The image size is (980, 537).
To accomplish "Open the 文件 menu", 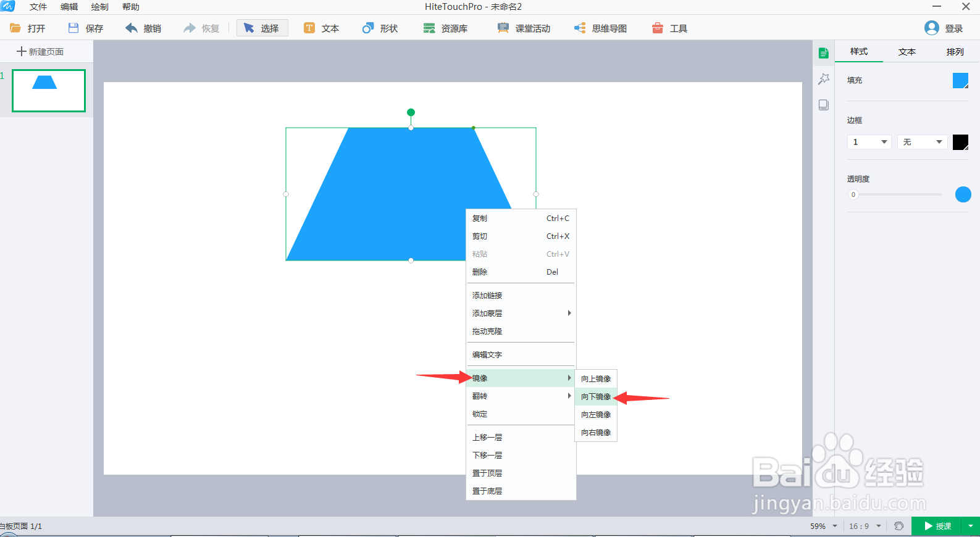I will [x=38, y=7].
